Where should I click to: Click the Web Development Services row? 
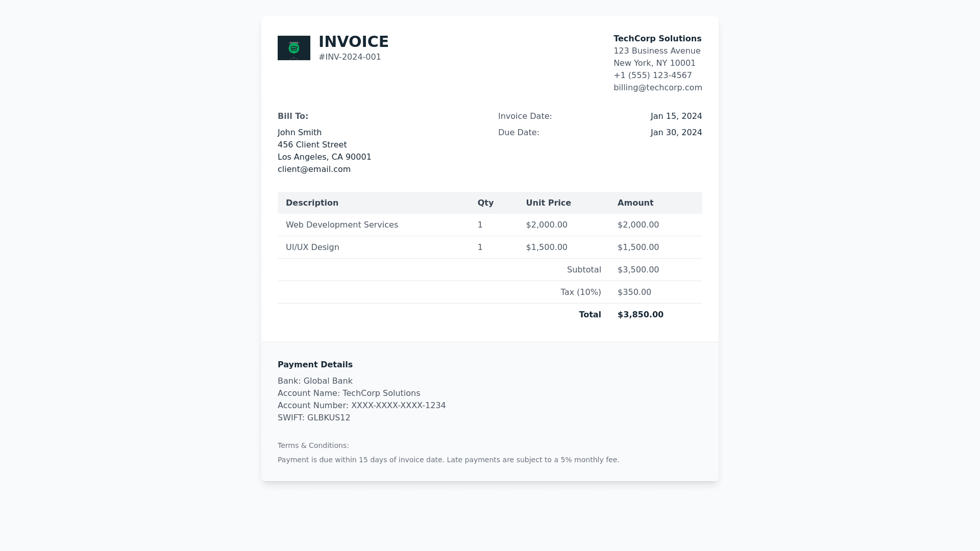tap(341, 225)
